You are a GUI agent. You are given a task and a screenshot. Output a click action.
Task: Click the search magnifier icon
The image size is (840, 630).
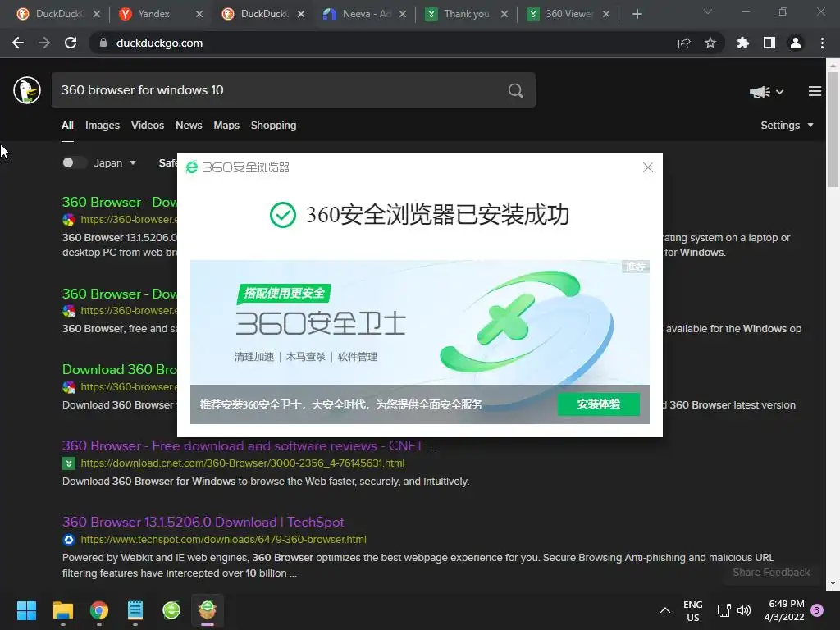coord(515,90)
